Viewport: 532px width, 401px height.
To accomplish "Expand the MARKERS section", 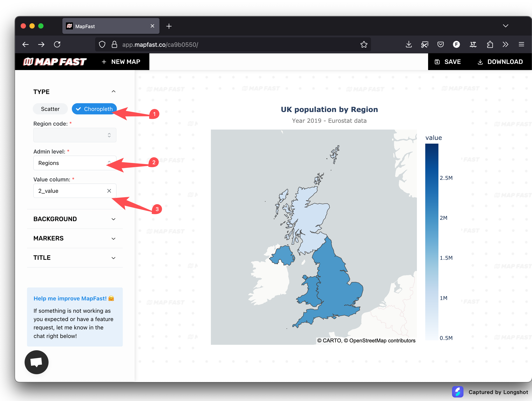I will [x=75, y=238].
